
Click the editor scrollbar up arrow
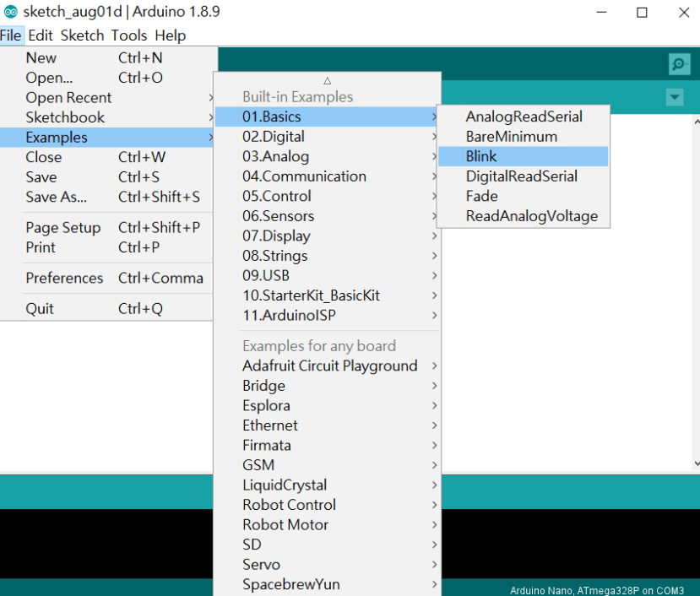697,122
